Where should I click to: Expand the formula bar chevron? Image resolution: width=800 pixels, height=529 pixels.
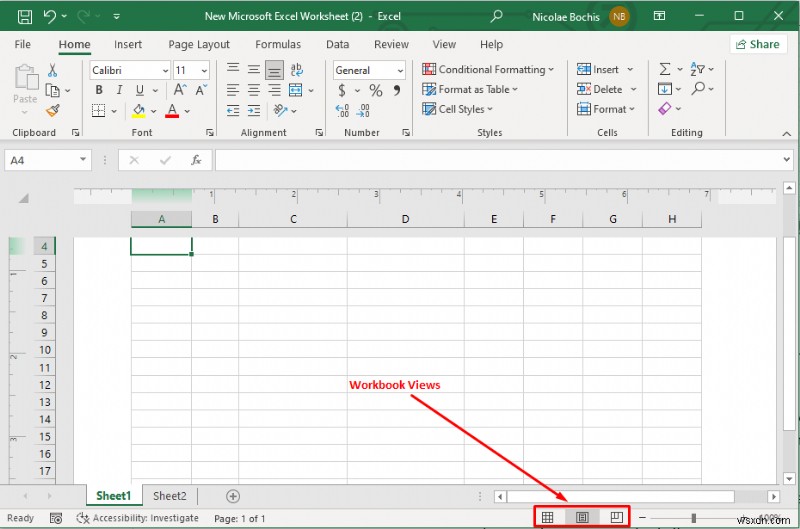[786, 160]
